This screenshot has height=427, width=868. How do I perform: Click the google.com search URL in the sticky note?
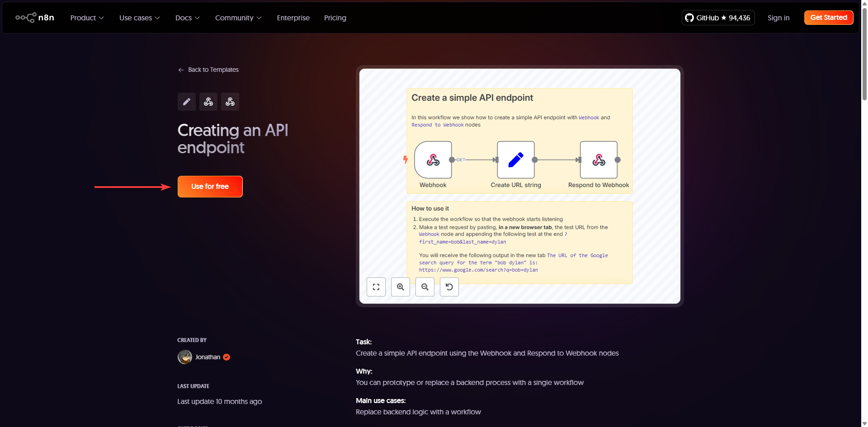[478, 270]
